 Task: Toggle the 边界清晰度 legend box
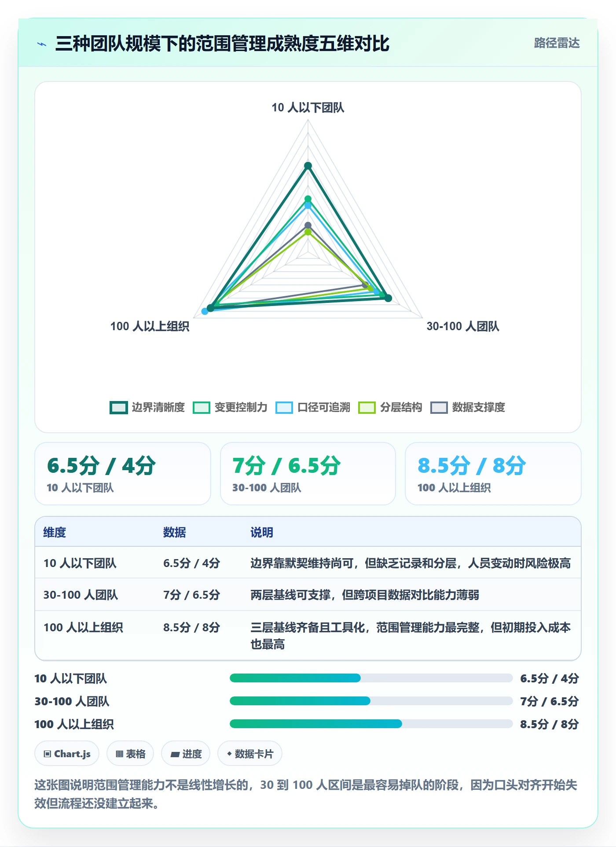[119, 408]
